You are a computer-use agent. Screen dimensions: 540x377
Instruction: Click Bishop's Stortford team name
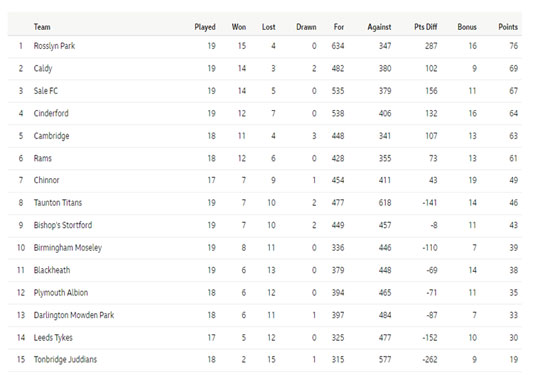(x=63, y=225)
